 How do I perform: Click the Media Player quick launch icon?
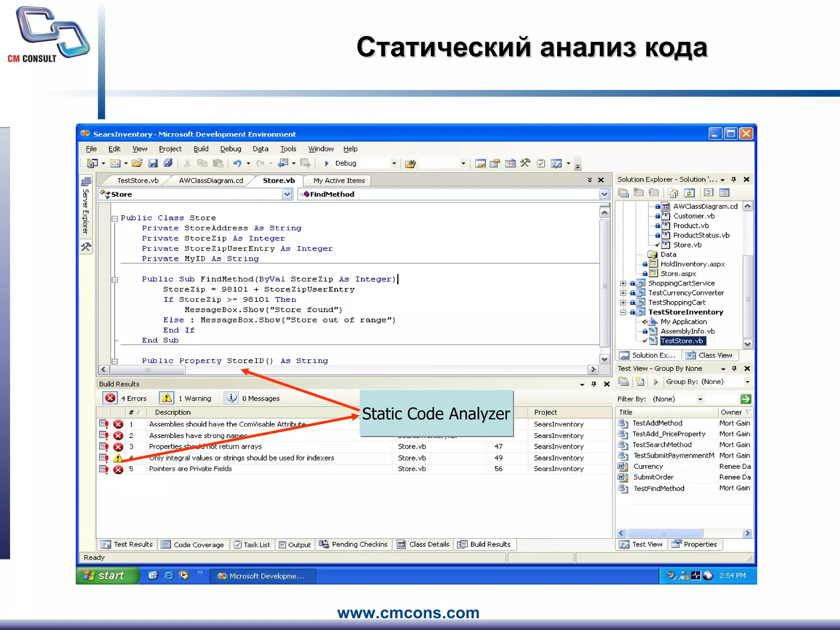point(184,575)
